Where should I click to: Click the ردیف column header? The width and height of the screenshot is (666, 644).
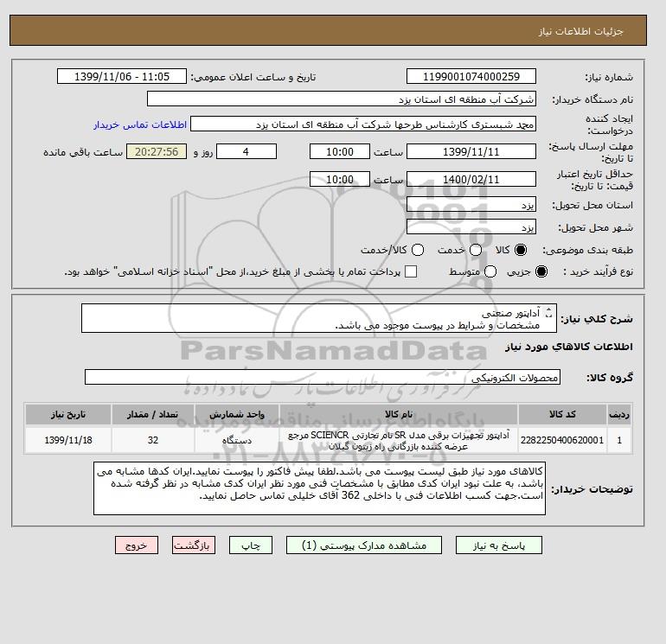pos(619,414)
